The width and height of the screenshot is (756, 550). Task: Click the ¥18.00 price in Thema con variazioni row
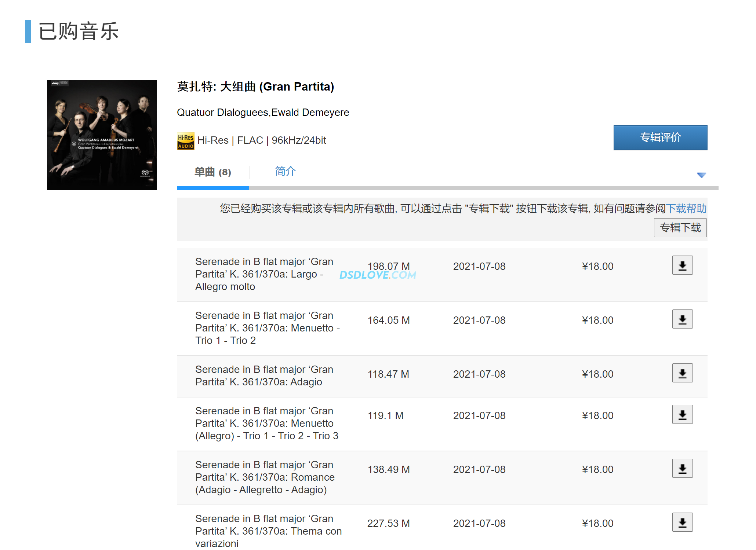point(597,523)
